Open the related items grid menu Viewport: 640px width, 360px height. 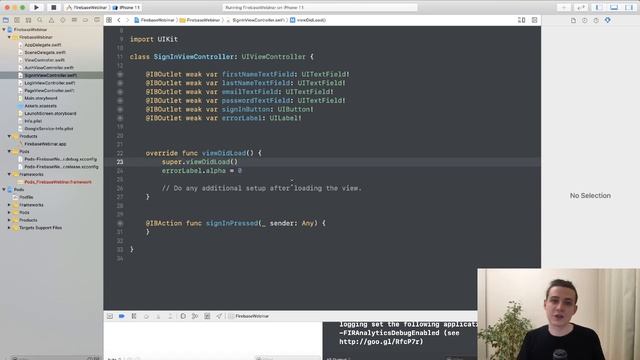click(109, 20)
